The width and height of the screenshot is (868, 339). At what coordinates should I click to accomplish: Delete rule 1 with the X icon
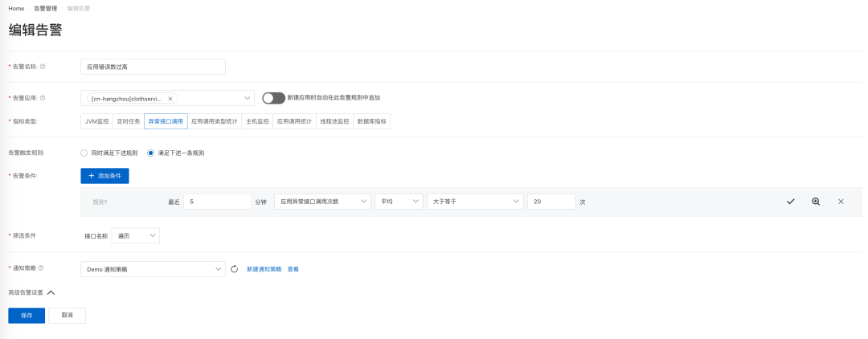[841, 202]
